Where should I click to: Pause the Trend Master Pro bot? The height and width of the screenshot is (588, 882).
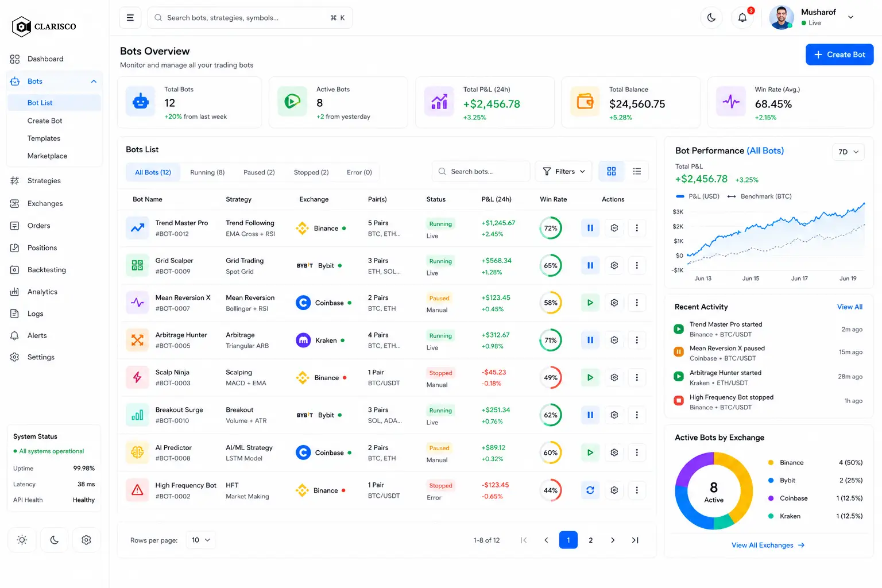click(x=590, y=228)
